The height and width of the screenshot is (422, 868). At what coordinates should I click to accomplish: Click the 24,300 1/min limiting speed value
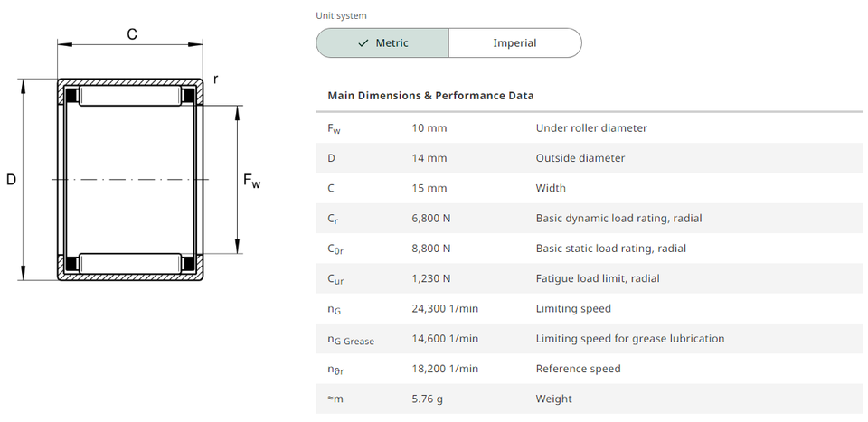445,309
